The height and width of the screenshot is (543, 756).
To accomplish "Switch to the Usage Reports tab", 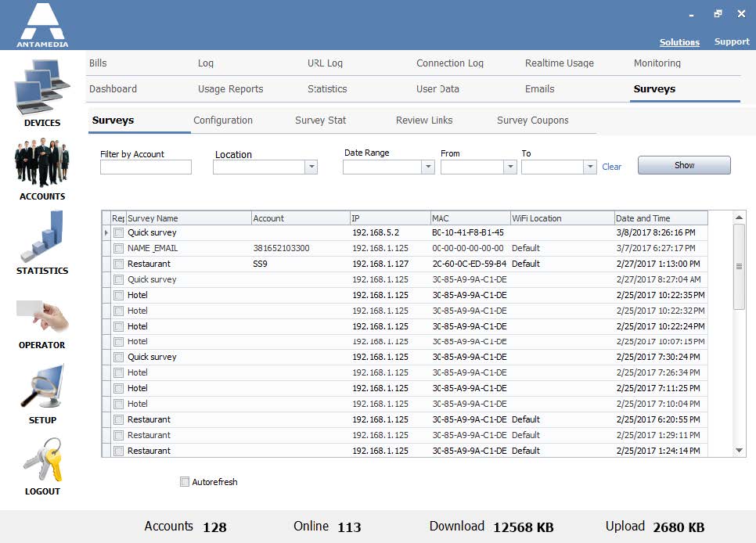I will click(230, 88).
